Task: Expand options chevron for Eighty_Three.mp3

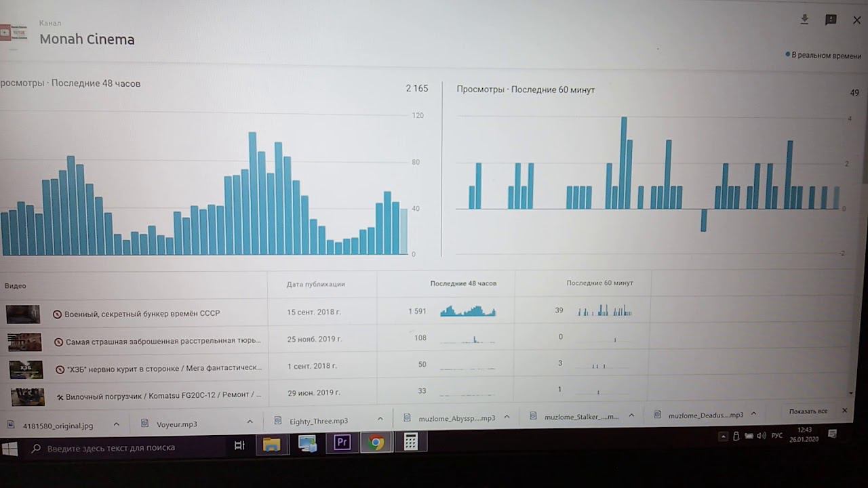Action: pos(380,419)
